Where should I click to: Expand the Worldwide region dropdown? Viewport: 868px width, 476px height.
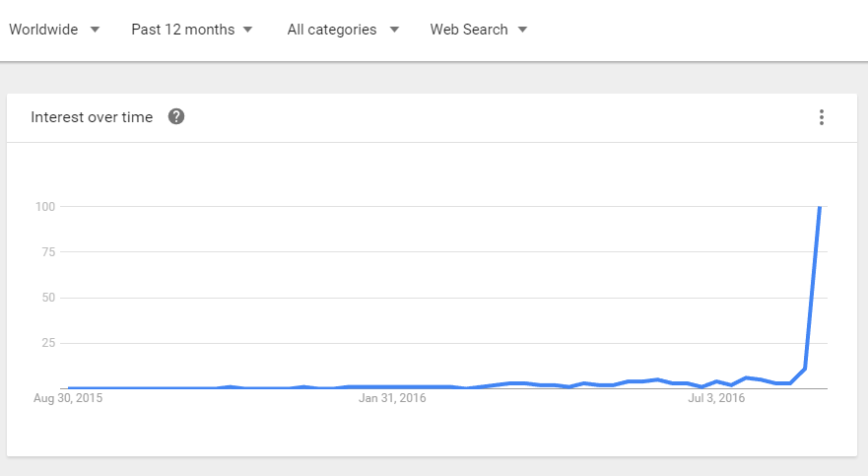pos(53,30)
